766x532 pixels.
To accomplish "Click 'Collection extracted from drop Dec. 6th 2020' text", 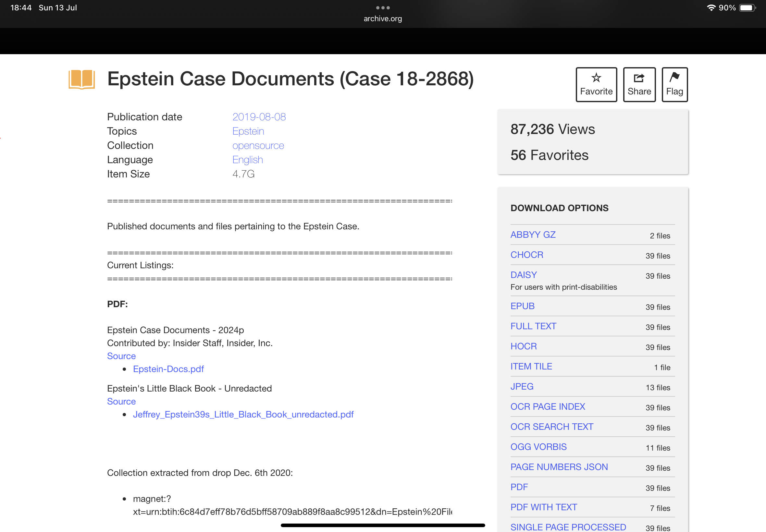I will 200,473.
